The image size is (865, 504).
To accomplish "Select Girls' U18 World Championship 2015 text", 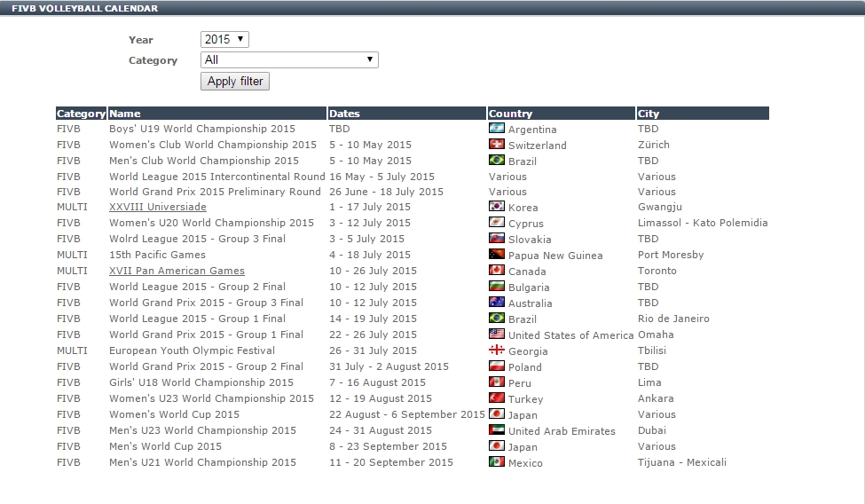I will (201, 382).
